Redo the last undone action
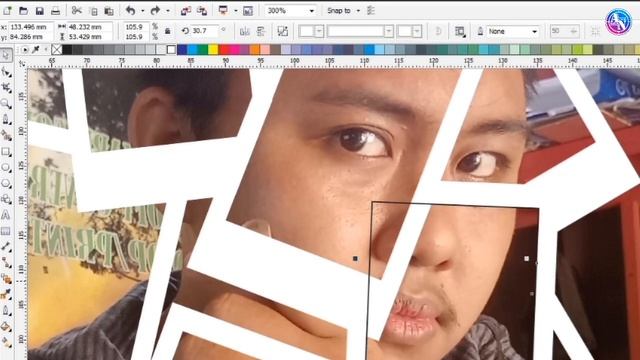640x360 pixels. pyautogui.click(x=155, y=11)
